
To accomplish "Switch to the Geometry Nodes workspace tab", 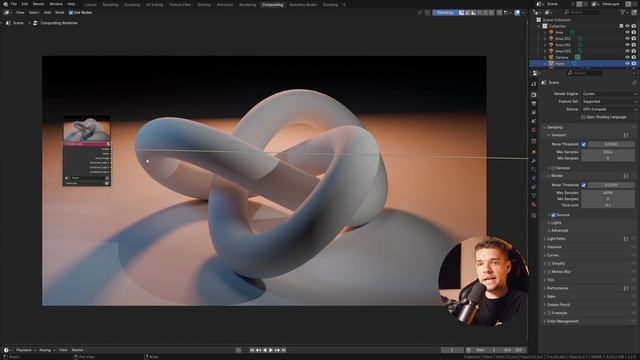I will [x=302, y=4].
